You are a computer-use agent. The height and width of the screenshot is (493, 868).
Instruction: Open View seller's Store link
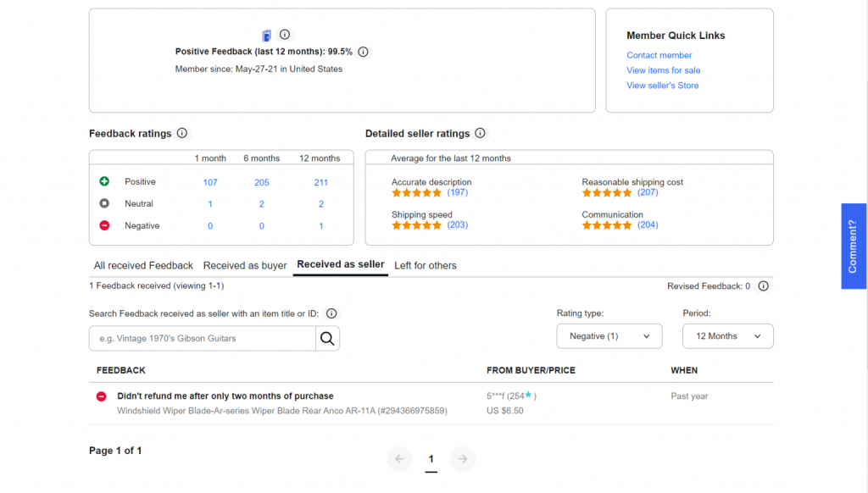click(x=663, y=86)
